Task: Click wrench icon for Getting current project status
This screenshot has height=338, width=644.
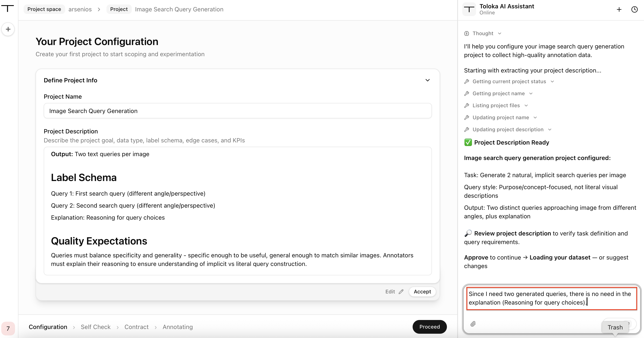Action: (467, 81)
